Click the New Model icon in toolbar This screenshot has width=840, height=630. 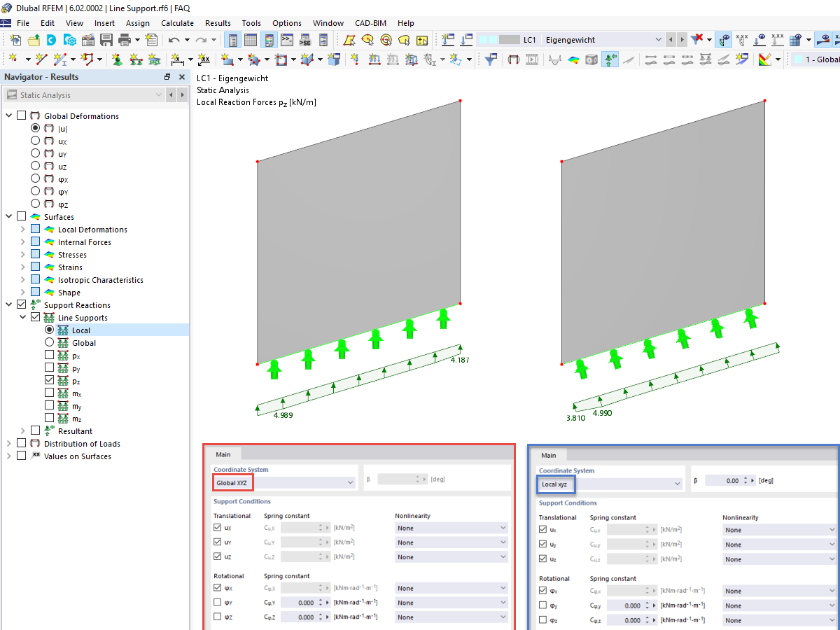point(15,40)
